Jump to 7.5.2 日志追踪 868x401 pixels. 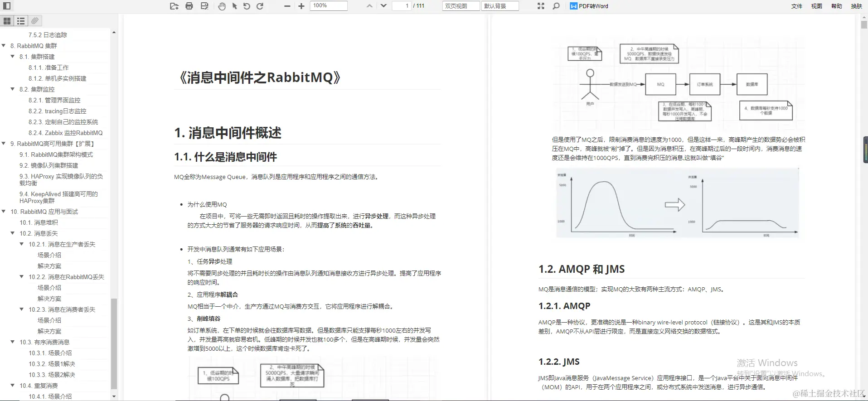(x=48, y=35)
